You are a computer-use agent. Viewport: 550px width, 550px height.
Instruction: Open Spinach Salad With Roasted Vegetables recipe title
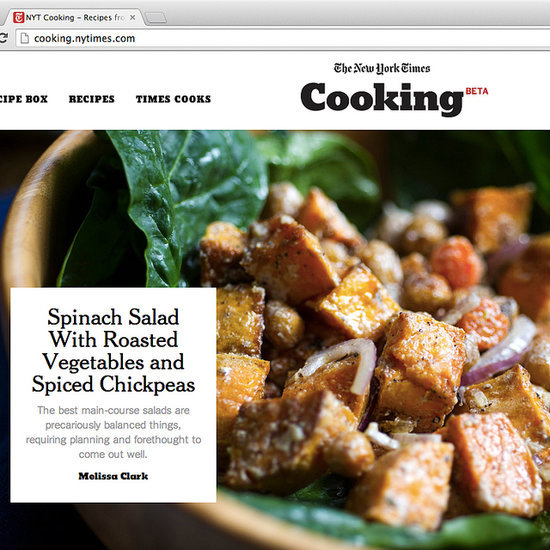pos(113,351)
